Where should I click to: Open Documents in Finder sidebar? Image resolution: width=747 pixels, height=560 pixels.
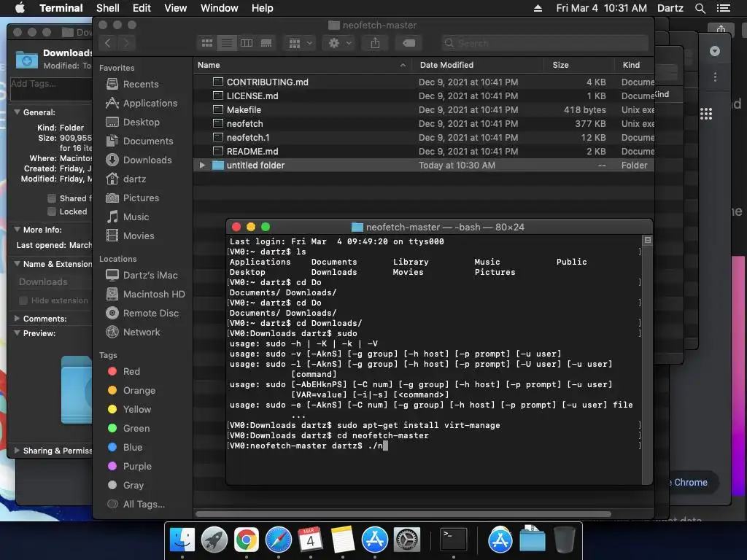coord(139,141)
